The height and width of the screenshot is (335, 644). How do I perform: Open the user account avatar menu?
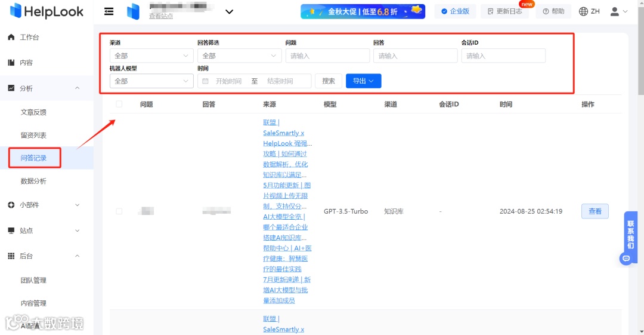tap(618, 11)
